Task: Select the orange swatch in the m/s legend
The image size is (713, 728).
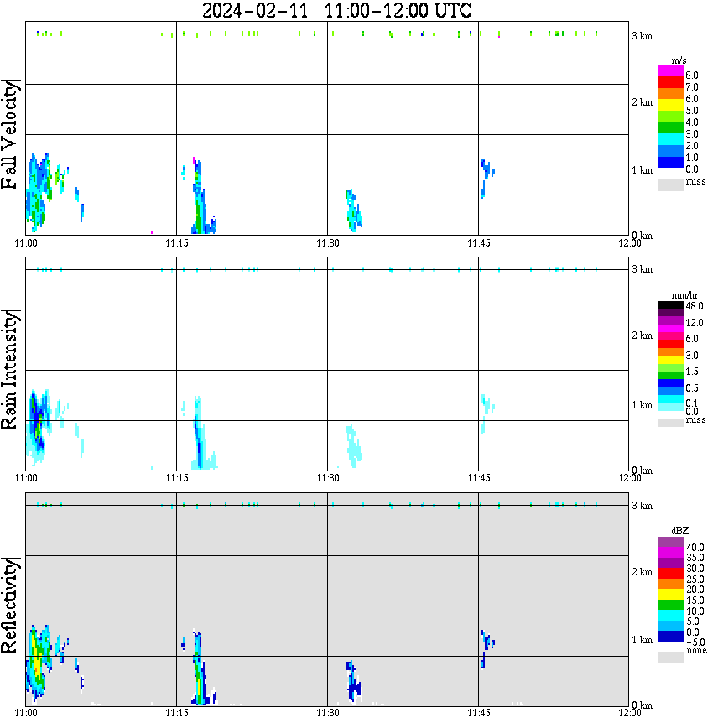Action: click(670, 94)
